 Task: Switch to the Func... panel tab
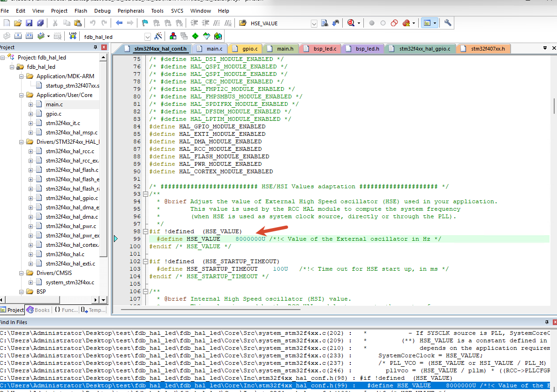66,310
